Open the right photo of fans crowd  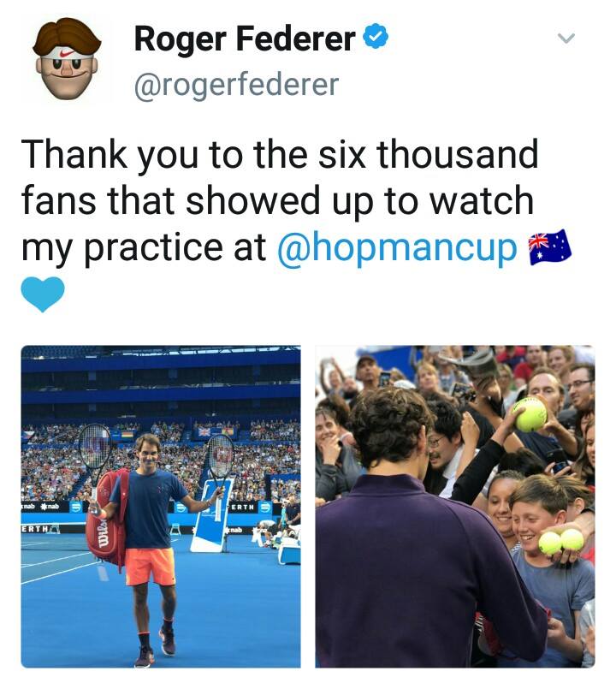tap(455, 507)
